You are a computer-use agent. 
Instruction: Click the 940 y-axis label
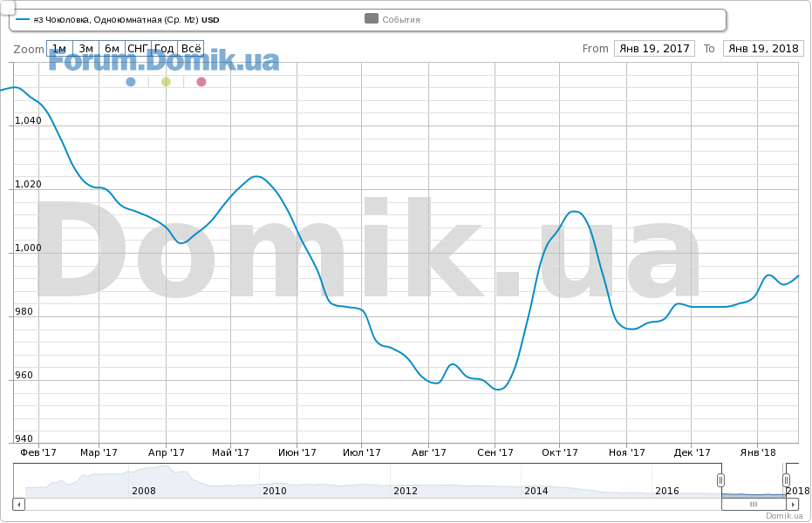tap(24, 438)
